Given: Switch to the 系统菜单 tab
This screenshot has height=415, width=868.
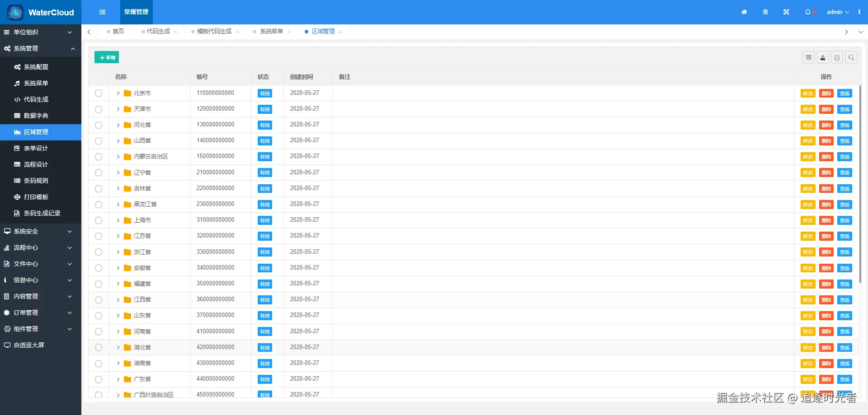Looking at the screenshot, I should [x=268, y=32].
